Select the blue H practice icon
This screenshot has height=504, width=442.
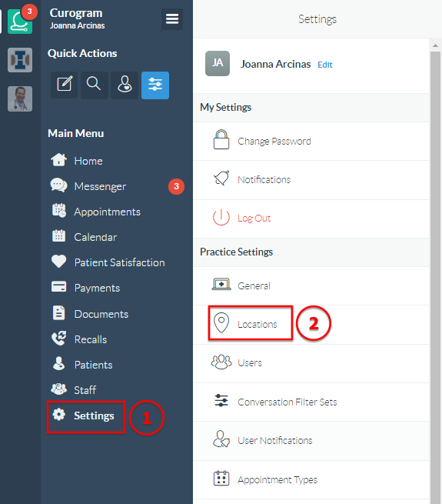[20, 60]
